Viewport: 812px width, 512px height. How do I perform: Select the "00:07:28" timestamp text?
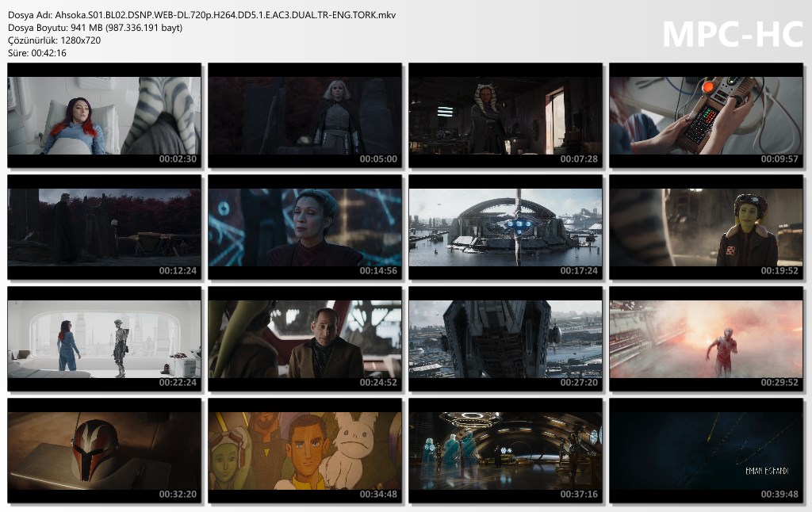tap(579, 159)
